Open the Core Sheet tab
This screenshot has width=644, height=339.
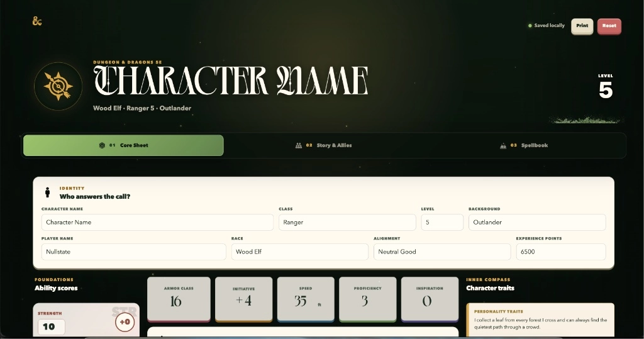point(123,145)
